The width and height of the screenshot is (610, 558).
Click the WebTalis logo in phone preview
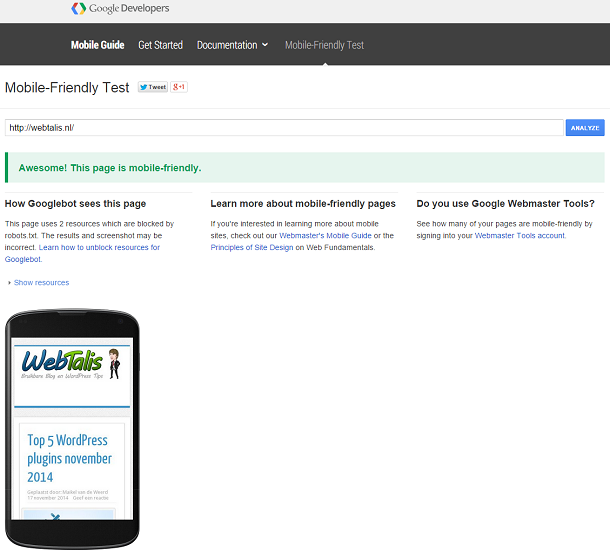click(60, 362)
